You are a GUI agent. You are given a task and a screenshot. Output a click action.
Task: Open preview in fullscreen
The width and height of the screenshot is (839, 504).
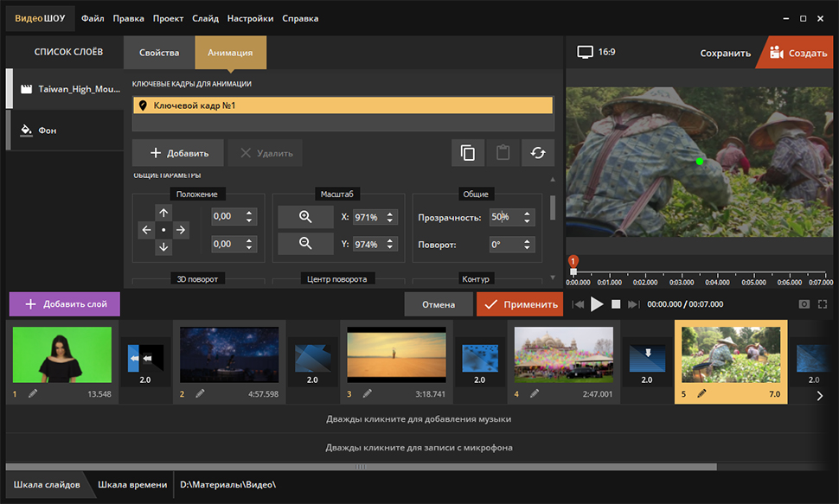coord(823,304)
